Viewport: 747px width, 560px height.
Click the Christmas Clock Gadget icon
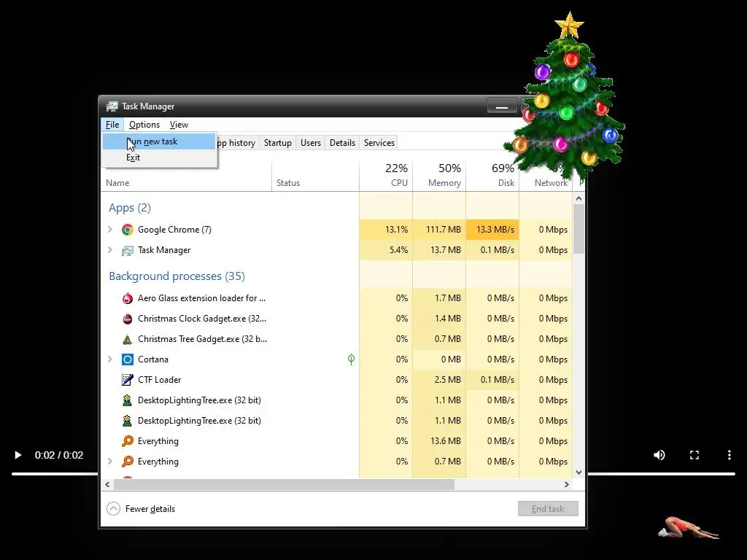[x=127, y=319]
